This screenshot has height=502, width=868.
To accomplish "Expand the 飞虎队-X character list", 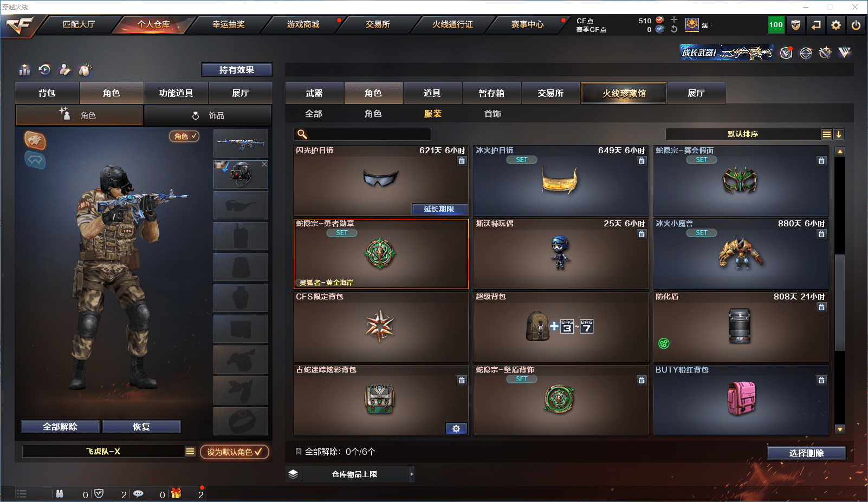I will tap(190, 451).
